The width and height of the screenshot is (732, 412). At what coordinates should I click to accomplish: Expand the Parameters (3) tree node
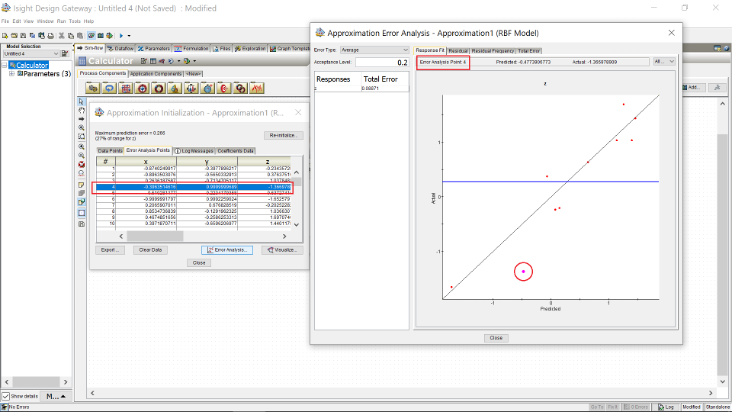click(13, 73)
